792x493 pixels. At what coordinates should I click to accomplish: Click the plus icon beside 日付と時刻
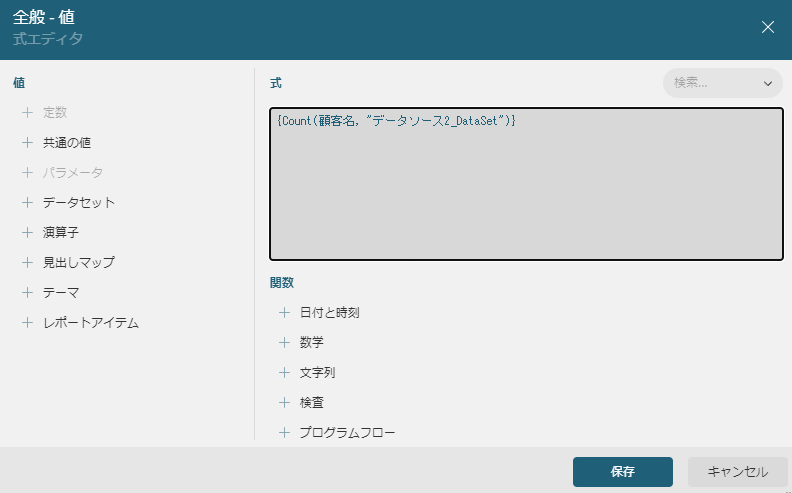(284, 313)
